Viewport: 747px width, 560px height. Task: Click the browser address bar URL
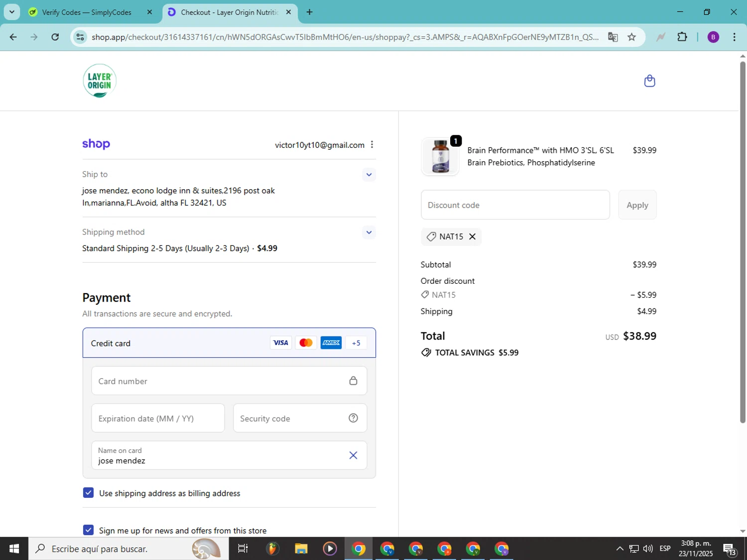[345, 37]
